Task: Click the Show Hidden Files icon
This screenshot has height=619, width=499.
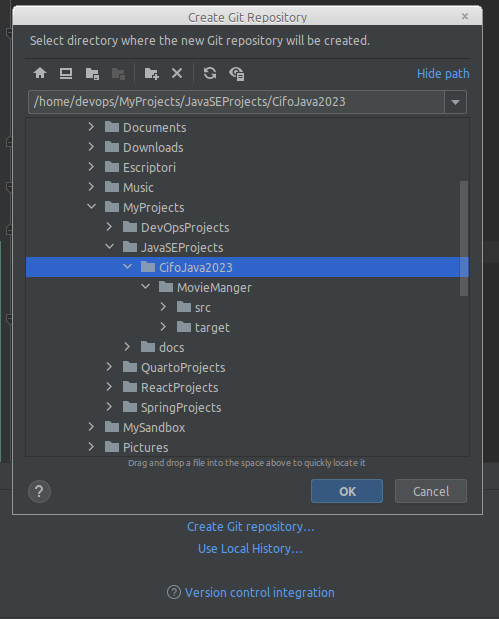Action: [x=236, y=73]
